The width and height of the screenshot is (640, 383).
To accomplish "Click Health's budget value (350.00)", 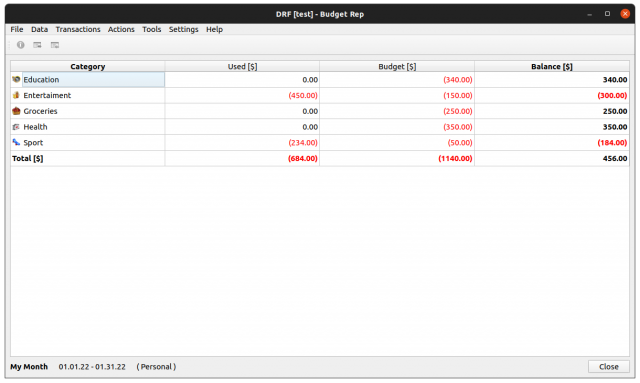I will pyautogui.click(x=458, y=127).
